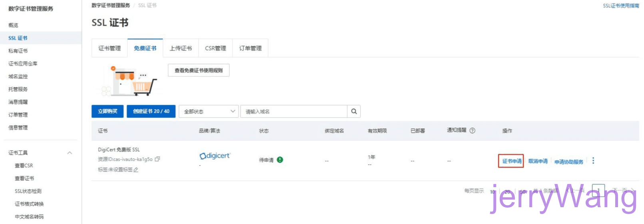
Task: Copy the resource ID with copy icon
Action: pyautogui.click(x=158, y=159)
